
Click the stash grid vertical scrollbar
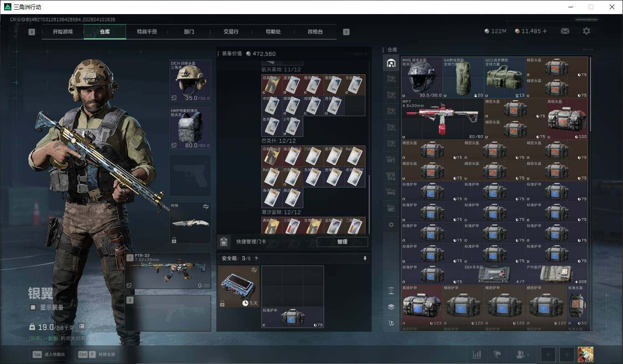point(591,93)
